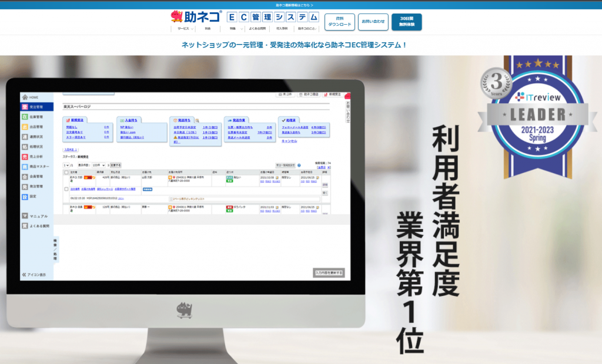Select 受注管理 in the sidebar
The height and width of the screenshot is (364, 602).
point(36,107)
